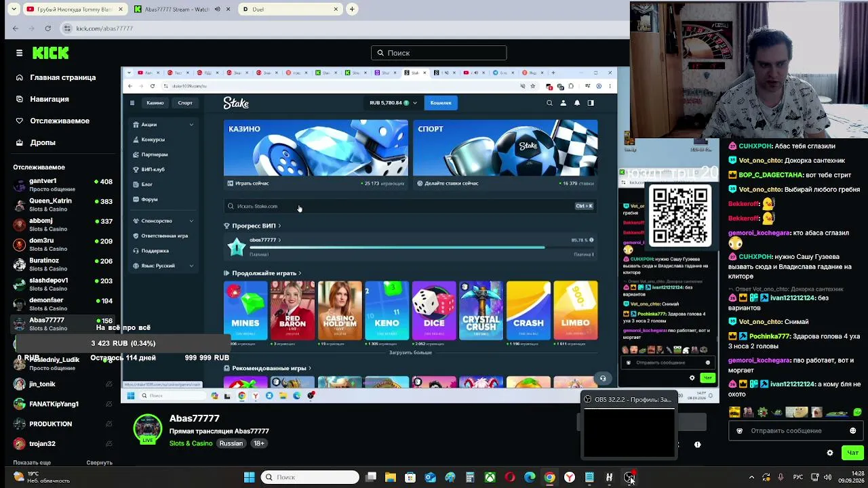
Task: Open OBS Studio taskbar icon
Action: (x=629, y=477)
